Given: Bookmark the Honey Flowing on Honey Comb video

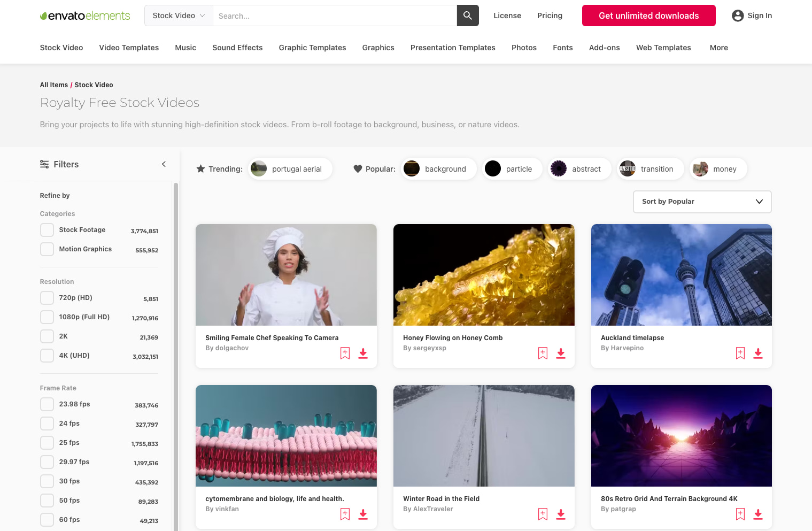Looking at the screenshot, I should click(542, 353).
